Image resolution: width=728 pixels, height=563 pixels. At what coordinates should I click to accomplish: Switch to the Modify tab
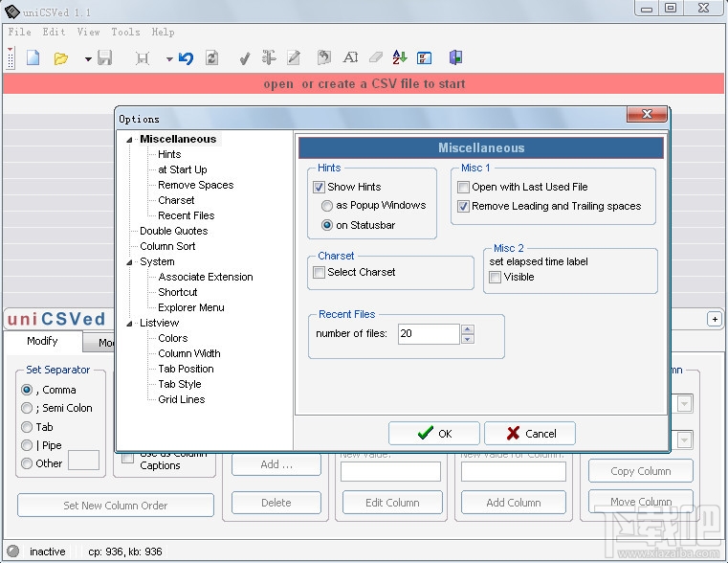pyautogui.click(x=43, y=342)
